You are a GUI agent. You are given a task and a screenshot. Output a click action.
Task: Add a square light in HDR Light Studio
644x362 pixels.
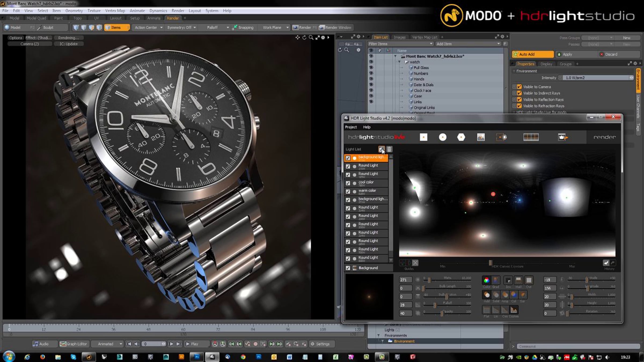point(423,137)
